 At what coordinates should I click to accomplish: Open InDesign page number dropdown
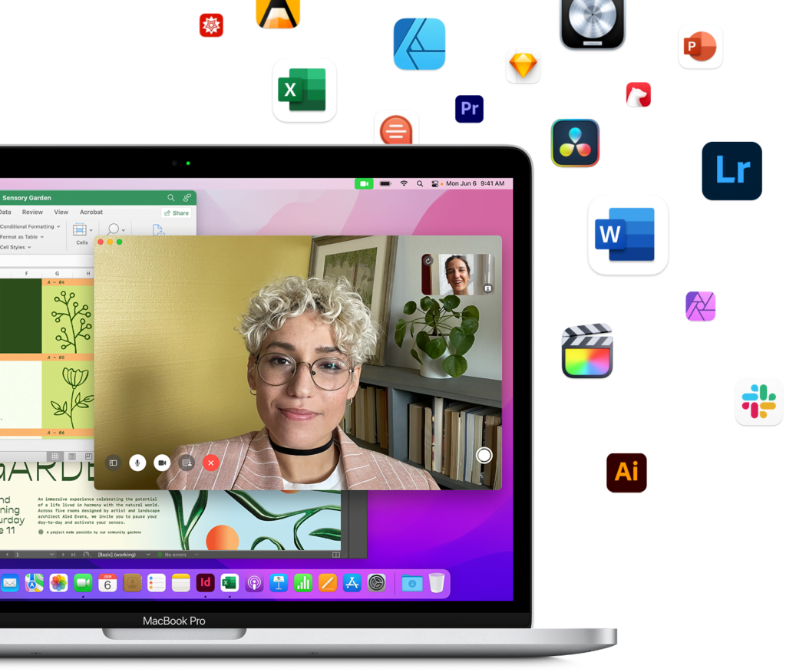[x=35, y=555]
